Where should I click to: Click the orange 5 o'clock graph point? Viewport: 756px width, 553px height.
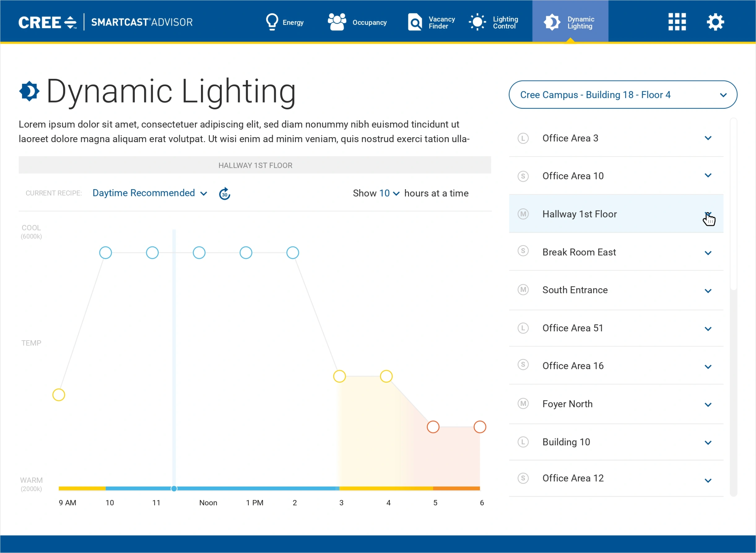(433, 427)
